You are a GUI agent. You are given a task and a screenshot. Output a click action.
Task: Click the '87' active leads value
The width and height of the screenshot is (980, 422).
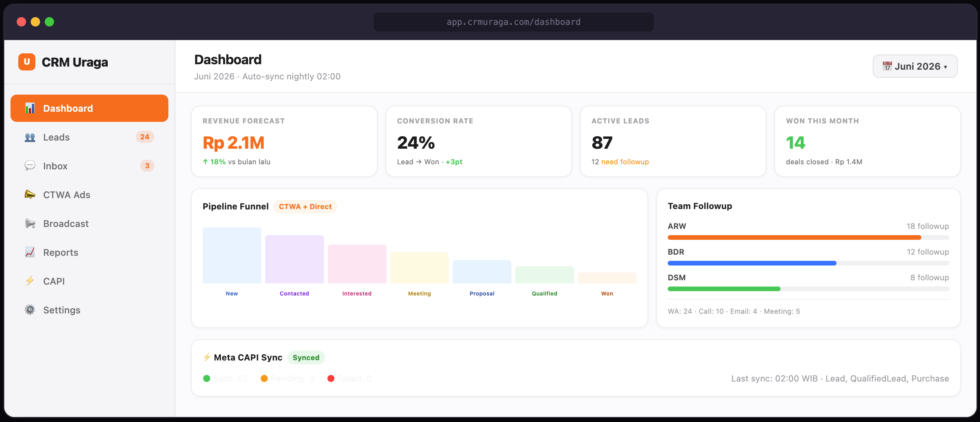(x=602, y=143)
